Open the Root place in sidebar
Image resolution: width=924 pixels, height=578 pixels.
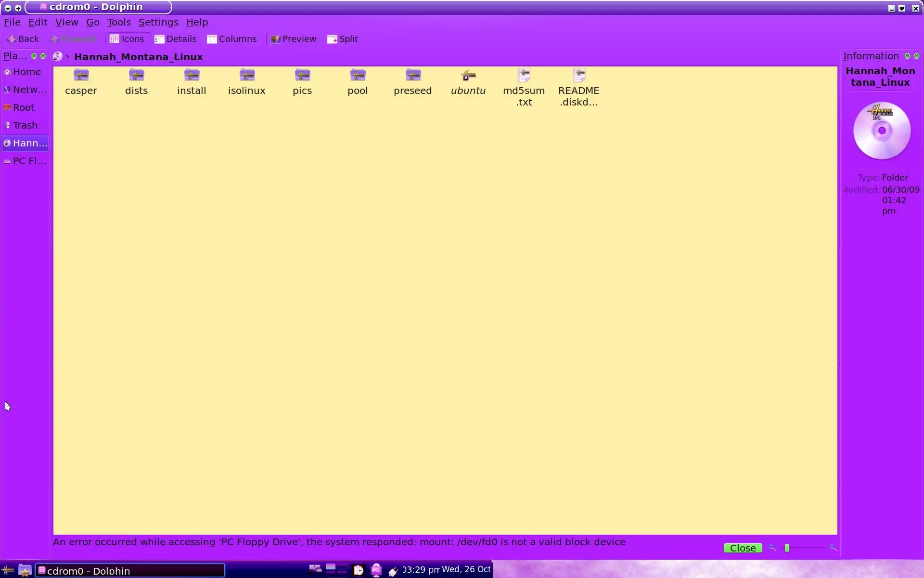[23, 107]
